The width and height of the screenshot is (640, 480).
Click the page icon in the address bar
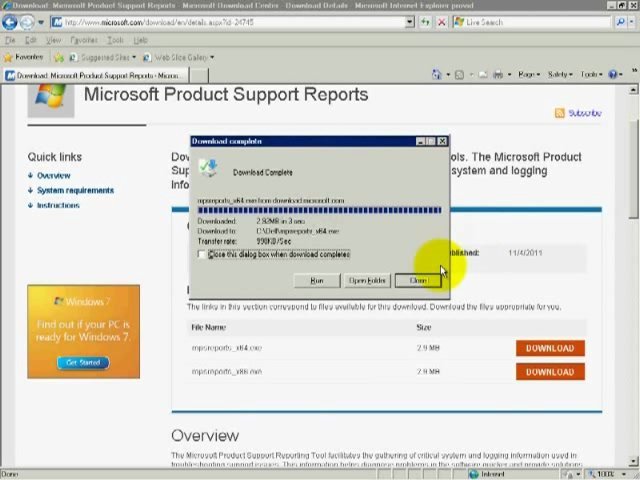click(x=57, y=22)
